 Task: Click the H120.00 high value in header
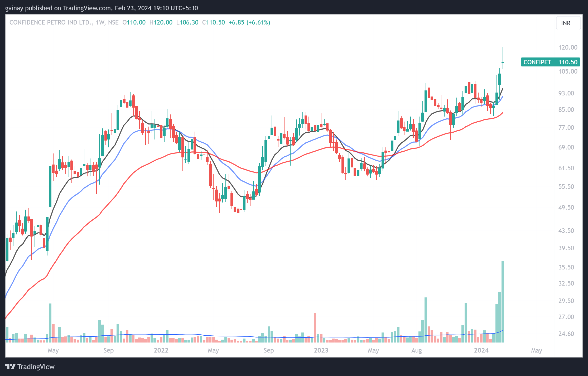pyautogui.click(x=161, y=22)
